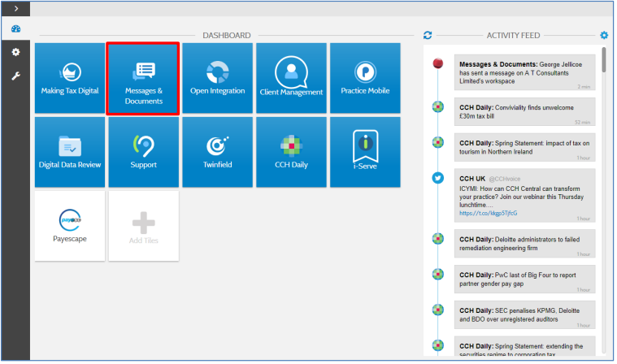Open the CCH Daily tile

291,152
